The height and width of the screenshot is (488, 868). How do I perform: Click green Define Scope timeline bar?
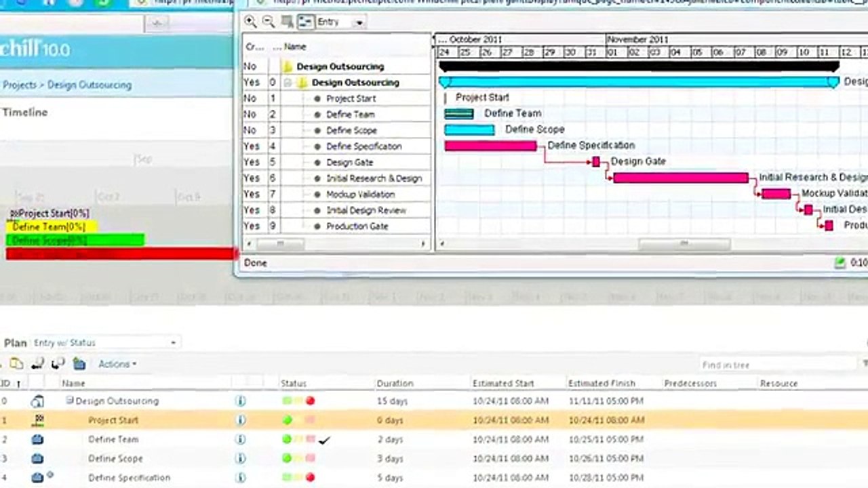coord(75,241)
